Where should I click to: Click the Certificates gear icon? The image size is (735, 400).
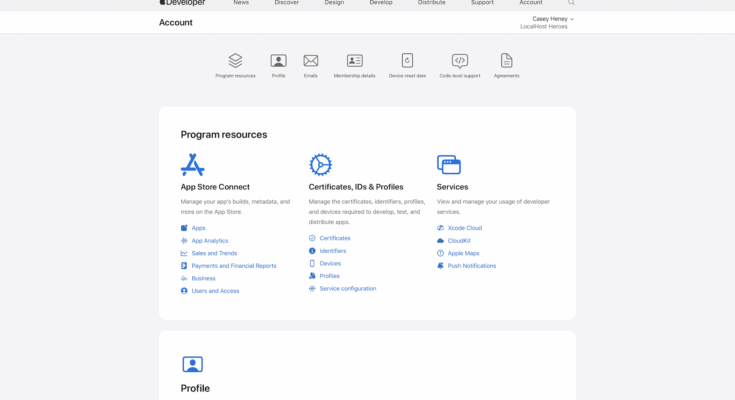(x=321, y=165)
